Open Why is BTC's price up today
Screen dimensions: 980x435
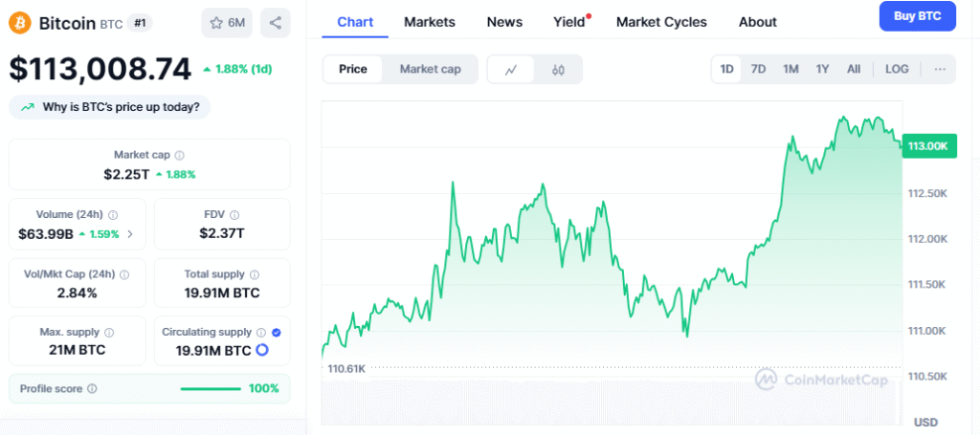pyautogui.click(x=110, y=107)
